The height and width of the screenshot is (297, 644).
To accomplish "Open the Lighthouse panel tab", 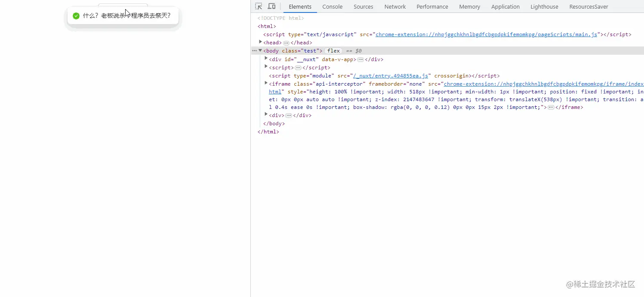I will (x=544, y=6).
